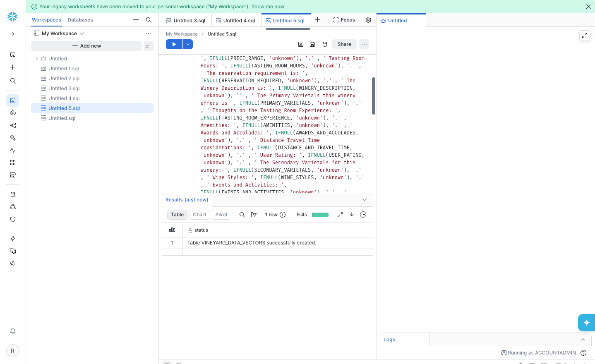Open query history clock icon in results
595x364 pixels.
pyautogui.click(x=363, y=215)
